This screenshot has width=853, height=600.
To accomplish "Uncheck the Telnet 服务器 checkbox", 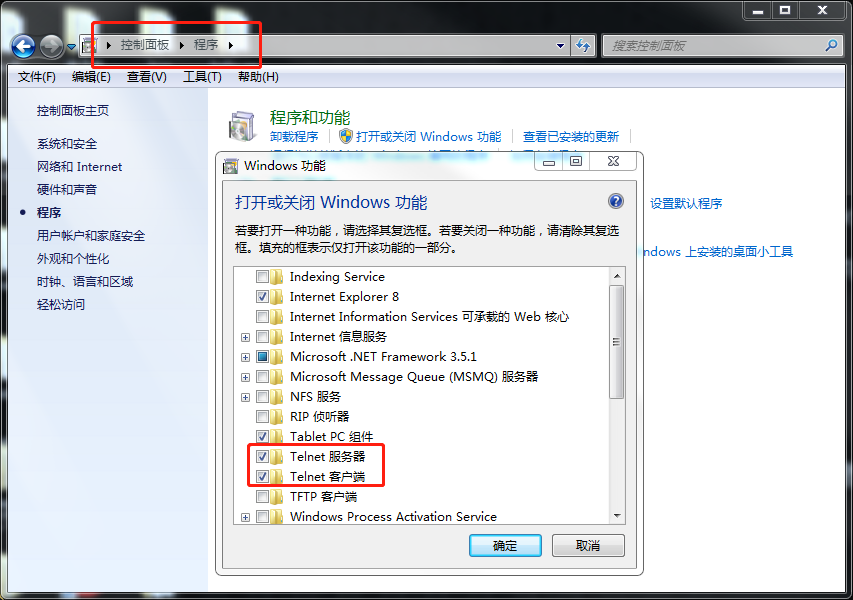I will coord(262,456).
